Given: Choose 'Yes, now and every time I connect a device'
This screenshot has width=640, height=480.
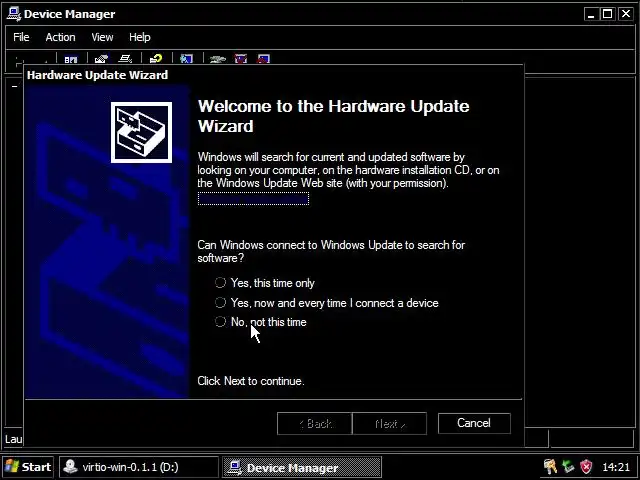Looking at the screenshot, I should 327,303.
